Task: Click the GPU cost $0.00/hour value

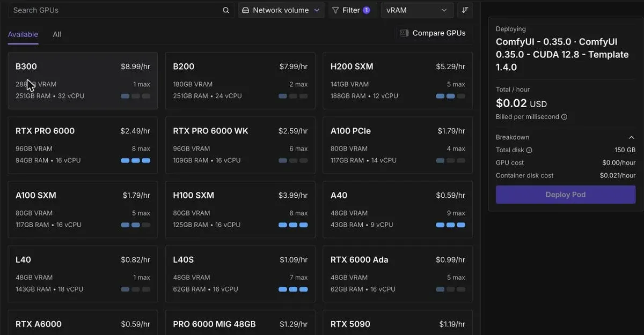Action: tap(619, 163)
